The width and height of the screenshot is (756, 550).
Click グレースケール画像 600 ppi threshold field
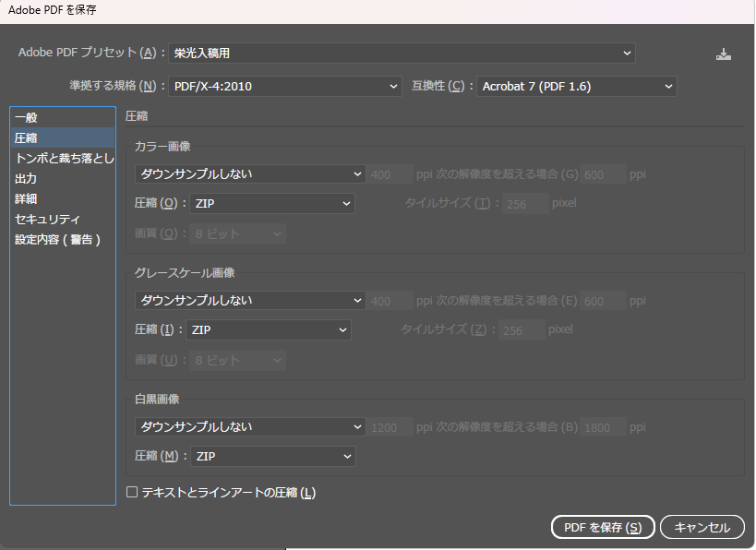click(603, 301)
